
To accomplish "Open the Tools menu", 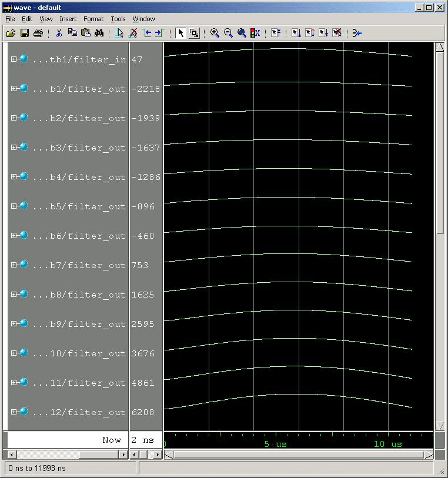I will [118, 19].
